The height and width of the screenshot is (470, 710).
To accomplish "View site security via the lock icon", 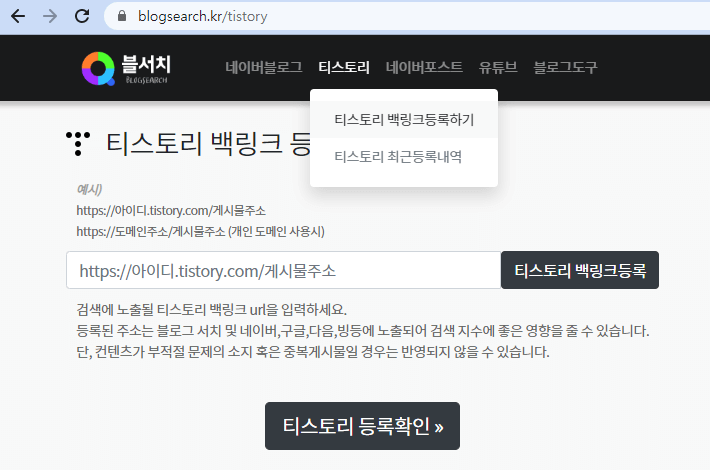I will pos(121,16).
